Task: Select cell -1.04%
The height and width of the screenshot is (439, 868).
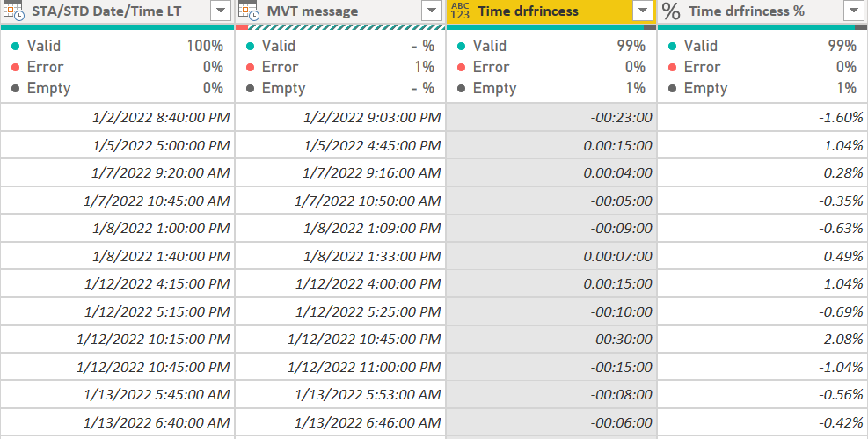Action: [762, 367]
